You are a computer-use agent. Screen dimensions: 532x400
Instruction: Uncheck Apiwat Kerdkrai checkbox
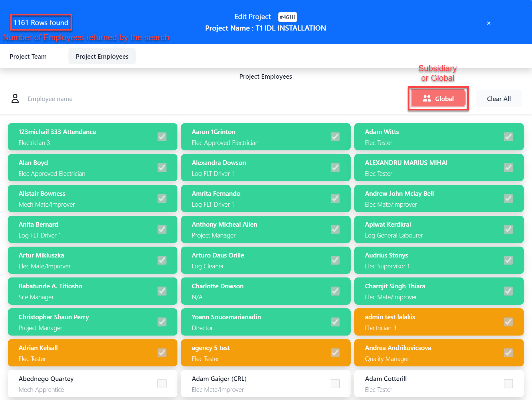pyautogui.click(x=508, y=229)
